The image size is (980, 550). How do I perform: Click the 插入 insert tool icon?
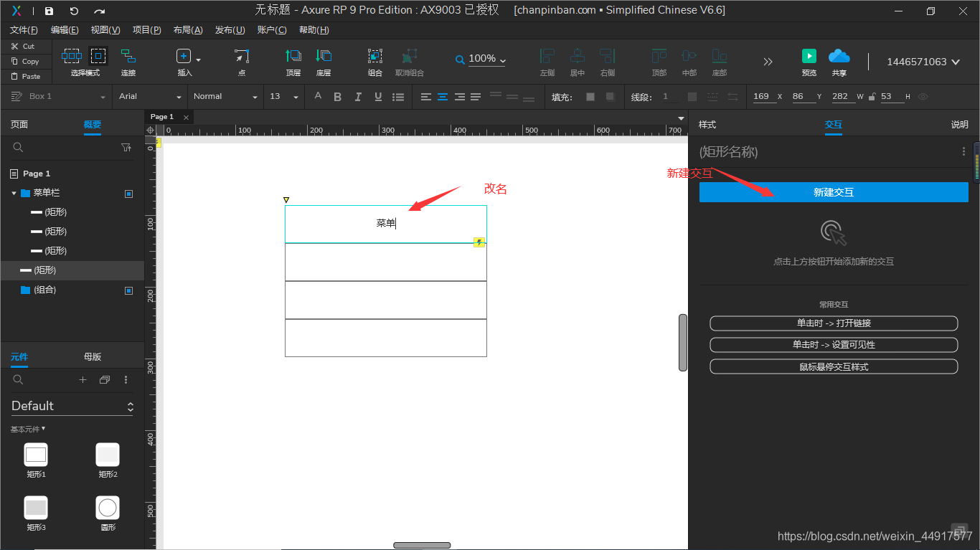(x=184, y=56)
